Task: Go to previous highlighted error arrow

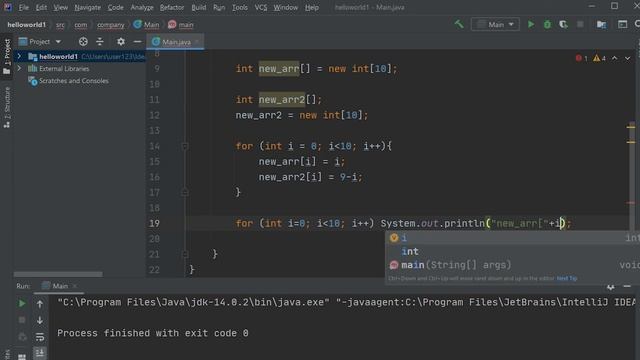Action: pyautogui.click(x=615, y=58)
